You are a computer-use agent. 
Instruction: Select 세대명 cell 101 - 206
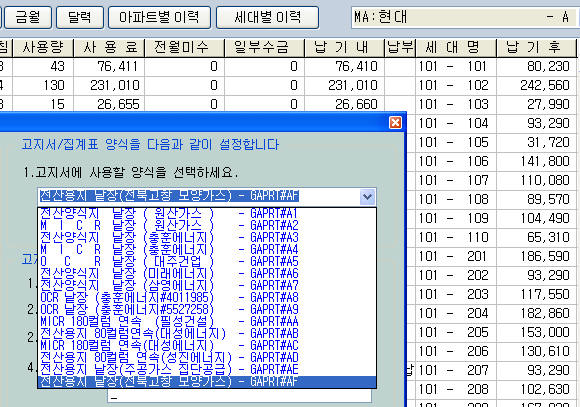coord(456,351)
